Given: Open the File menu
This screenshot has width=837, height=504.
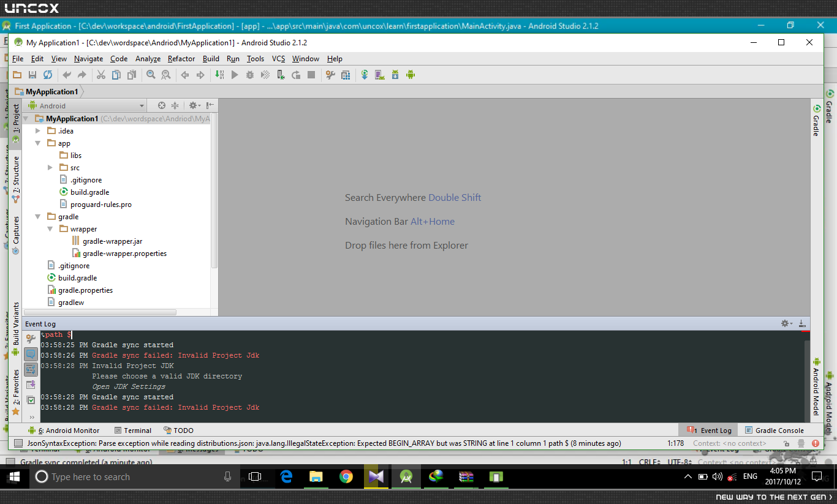Looking at the screenshot, I should point(18,59).
